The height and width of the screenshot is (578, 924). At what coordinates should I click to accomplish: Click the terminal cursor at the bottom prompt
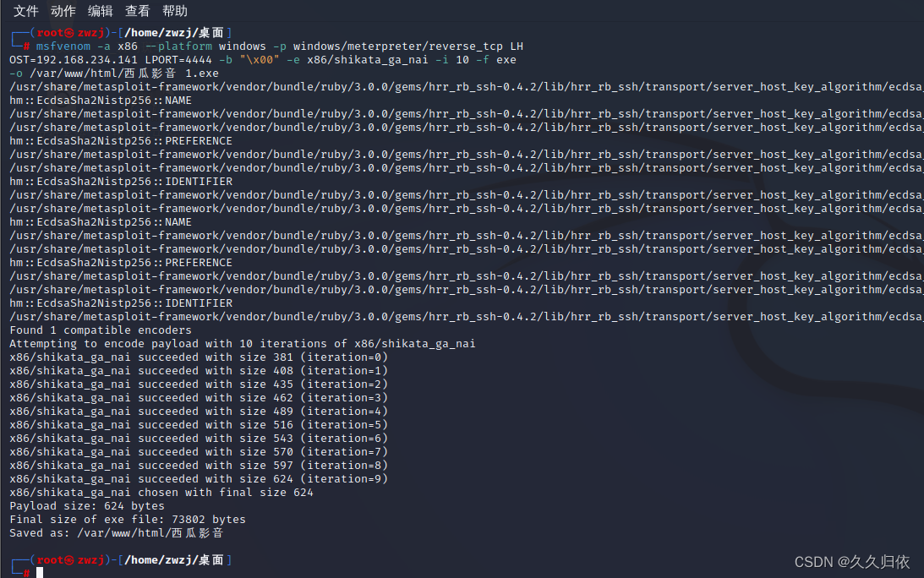40,573
